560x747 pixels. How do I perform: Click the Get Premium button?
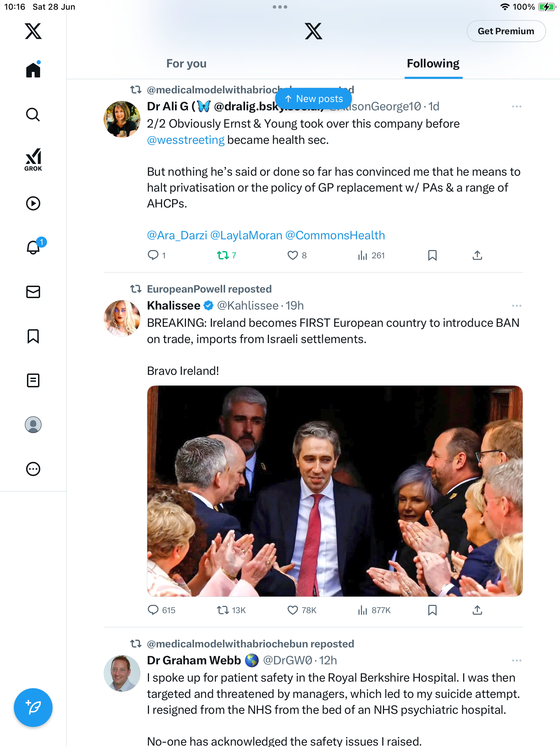506,31
